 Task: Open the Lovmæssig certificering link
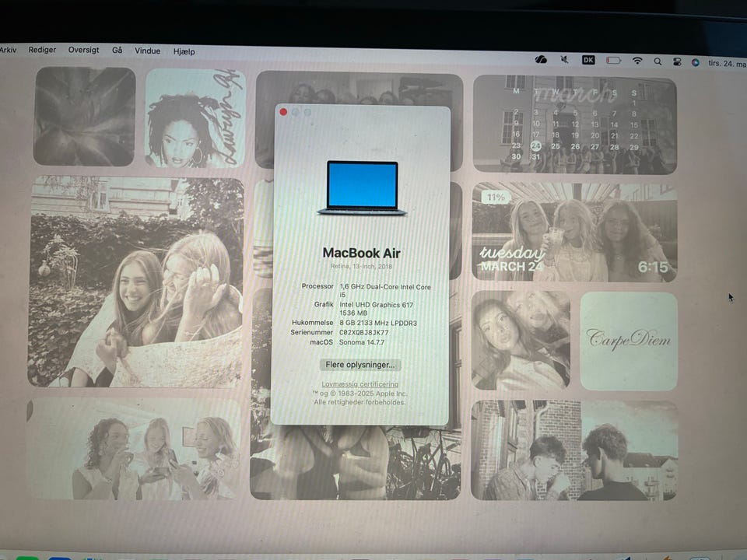point(359,383)
